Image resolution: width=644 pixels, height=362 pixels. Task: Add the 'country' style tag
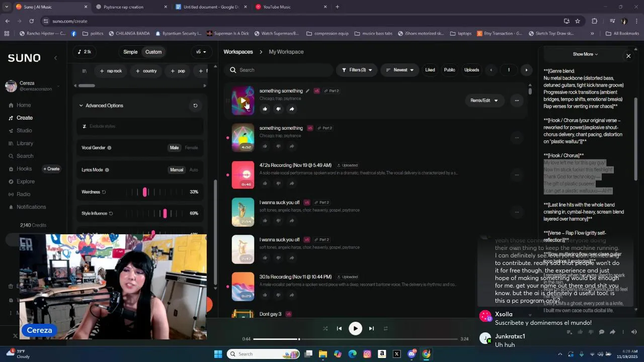146,71
